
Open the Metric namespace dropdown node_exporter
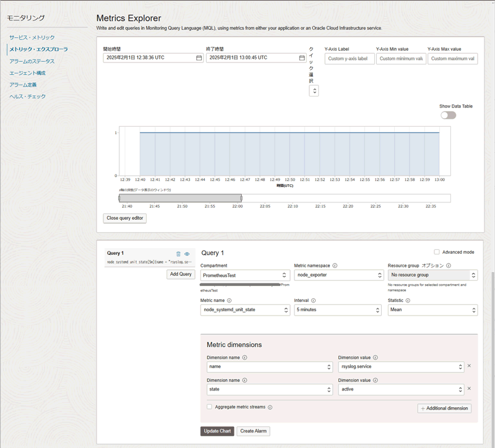point(339,275)
